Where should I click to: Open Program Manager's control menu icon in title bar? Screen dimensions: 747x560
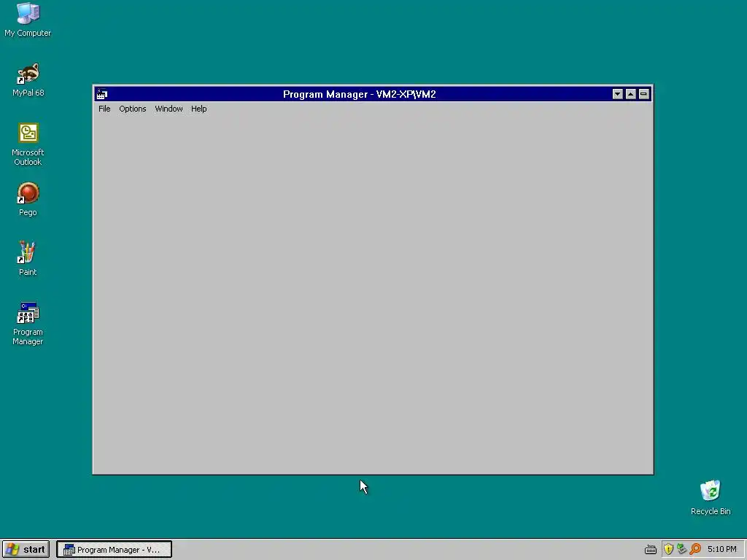pyautogui.click(x=102, y=94)
